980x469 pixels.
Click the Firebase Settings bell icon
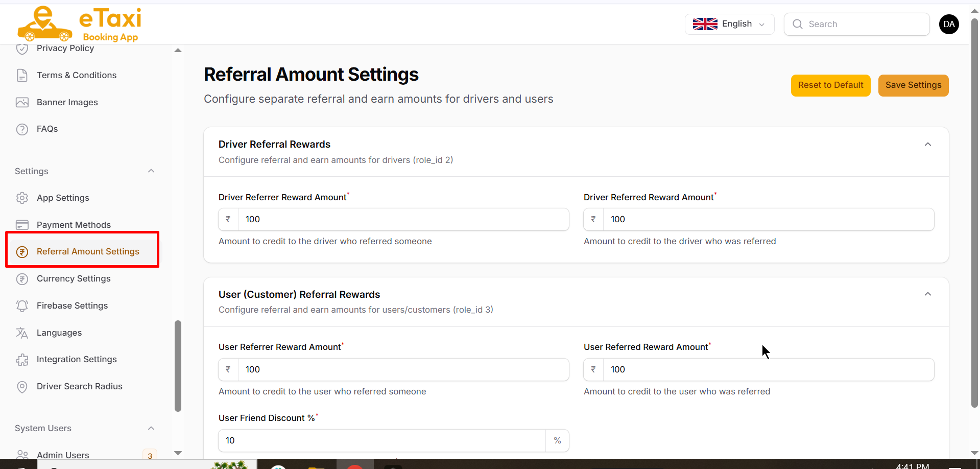(x=22, y=306)
